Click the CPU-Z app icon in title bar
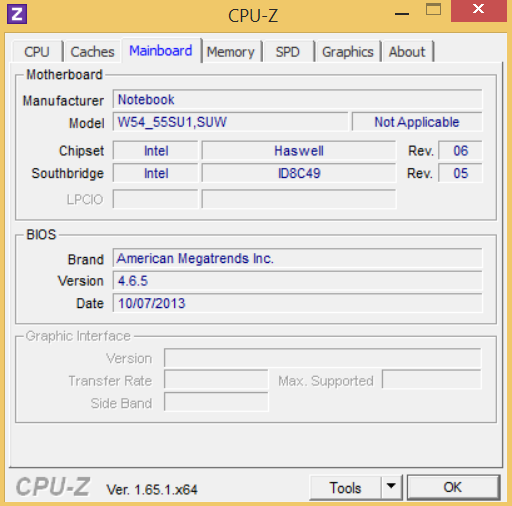 click(x=17, y=14)
